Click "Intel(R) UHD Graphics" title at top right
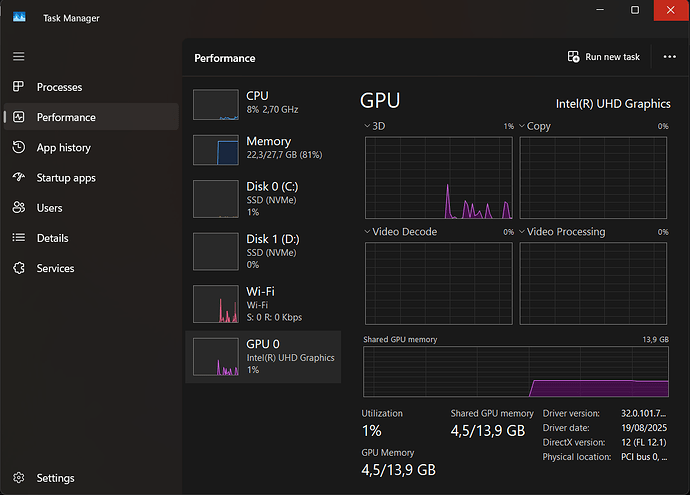The height and width of the screenshot is (495, 690). click(613, 104)
